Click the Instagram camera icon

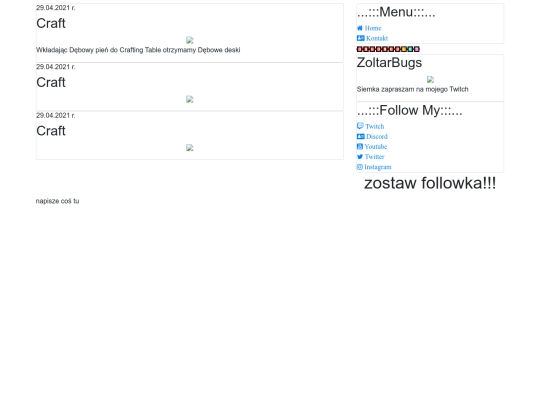click(360, 167)
